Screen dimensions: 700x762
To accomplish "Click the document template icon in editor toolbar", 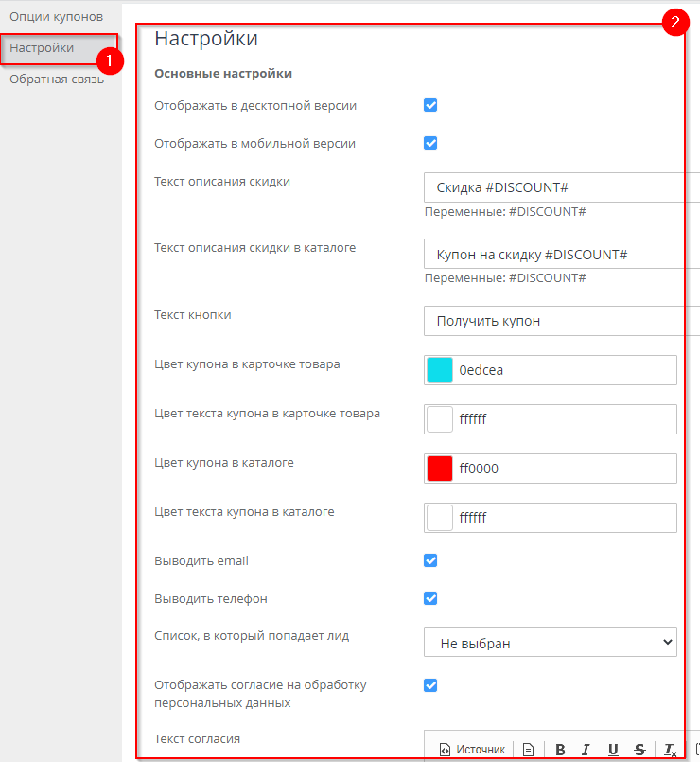I will (x=528, y=750).
